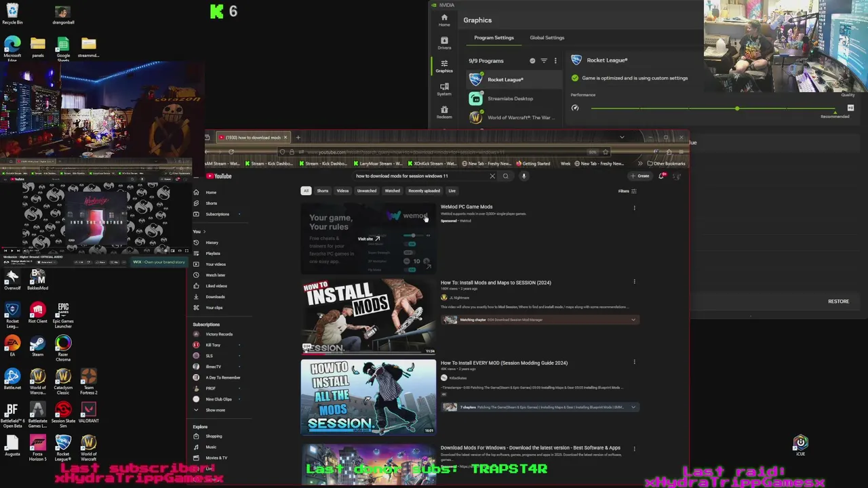Click the YouTube Create button
This screenshot has width=868, height=488.
639,176
